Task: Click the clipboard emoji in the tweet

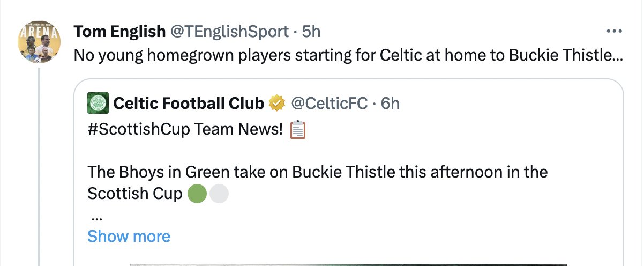Action: point(297,130)
